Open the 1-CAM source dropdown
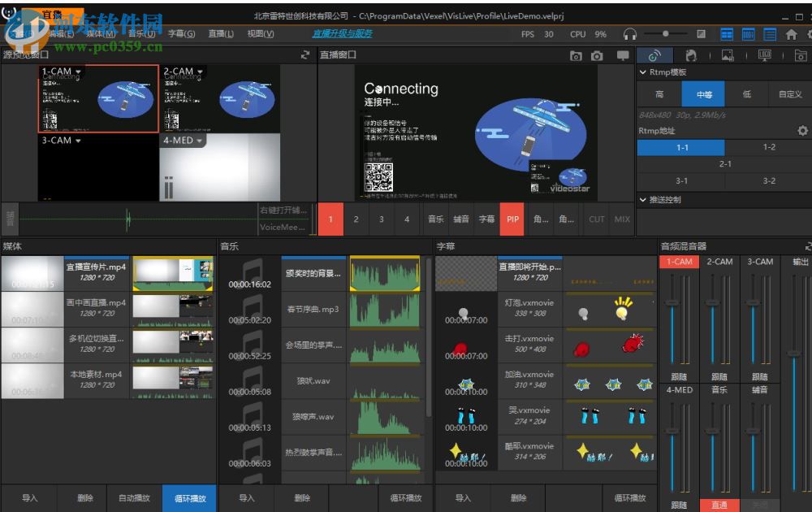The height and width of the screenshot is (512, 812). (x=79, y=72)
